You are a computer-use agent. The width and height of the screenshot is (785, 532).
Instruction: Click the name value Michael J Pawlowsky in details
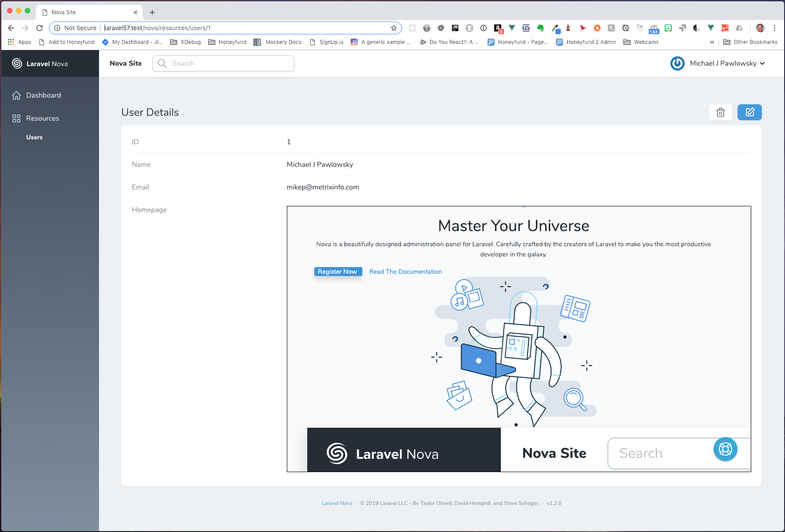click(320, 165)
